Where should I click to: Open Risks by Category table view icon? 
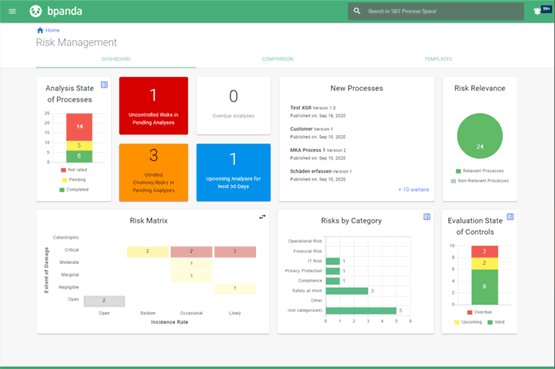pos(427,217)
